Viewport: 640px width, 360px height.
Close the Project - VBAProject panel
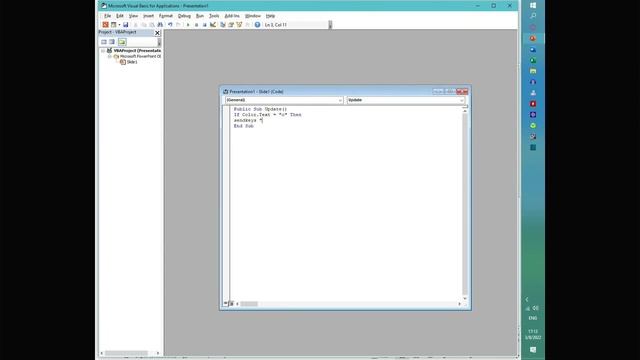click(158, 33)
